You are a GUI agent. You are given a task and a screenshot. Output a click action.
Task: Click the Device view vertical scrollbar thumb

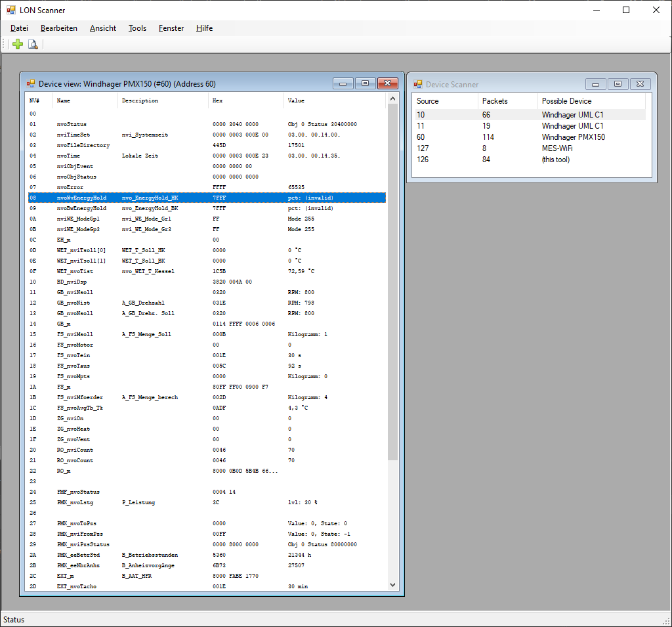coord(392,282)
